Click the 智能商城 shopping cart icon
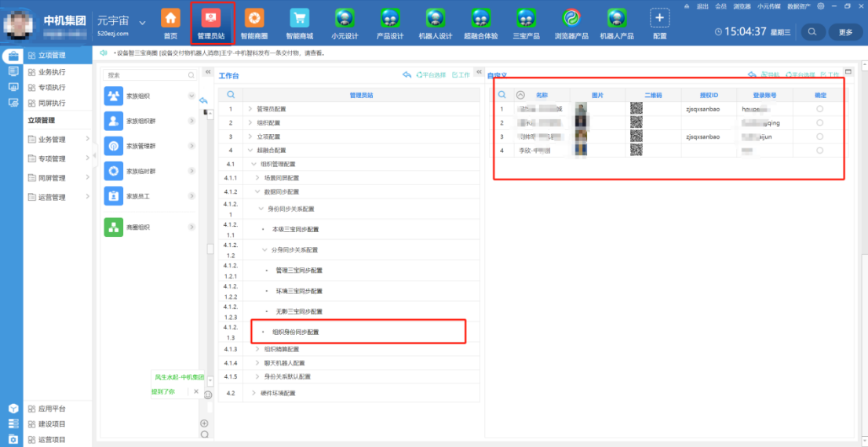 (x=299, y=18)
